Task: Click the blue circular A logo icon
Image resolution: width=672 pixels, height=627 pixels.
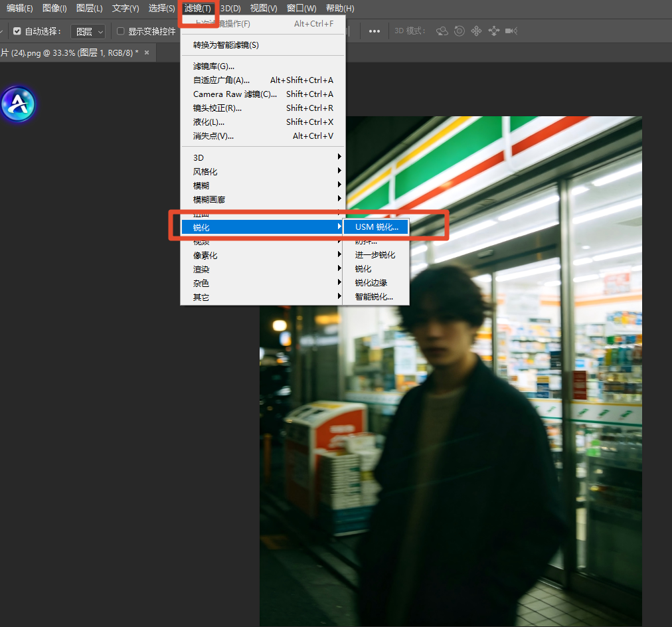Action: 18,104
